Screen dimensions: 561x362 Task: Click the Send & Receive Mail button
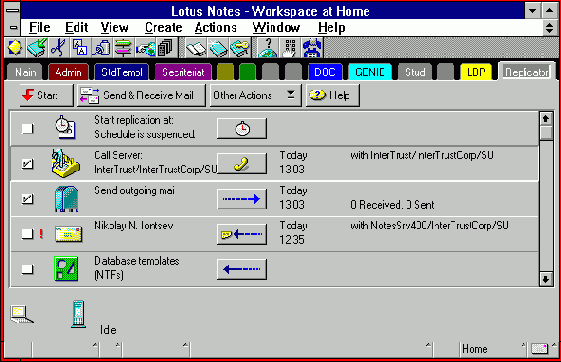pyautogui.click(x=141, y=95)
